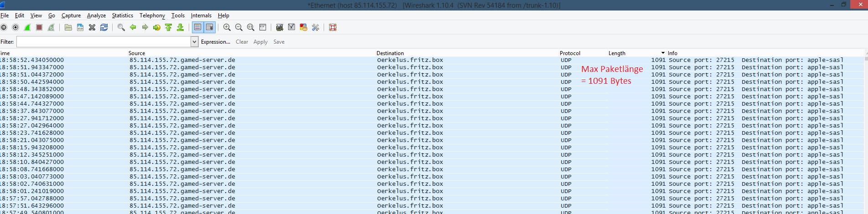Click the Apply filter button
868x214 pixels.
[x=260, y=42]
